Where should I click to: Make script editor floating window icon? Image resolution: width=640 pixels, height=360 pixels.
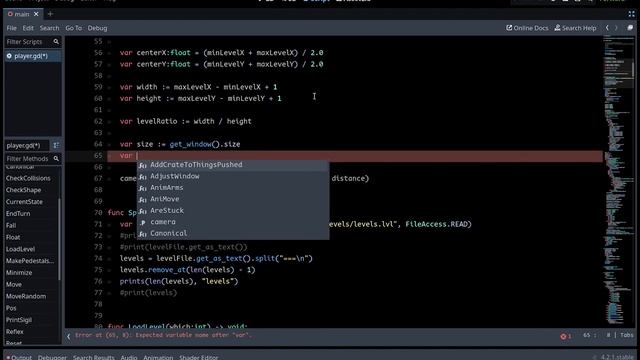pos(630,28)
